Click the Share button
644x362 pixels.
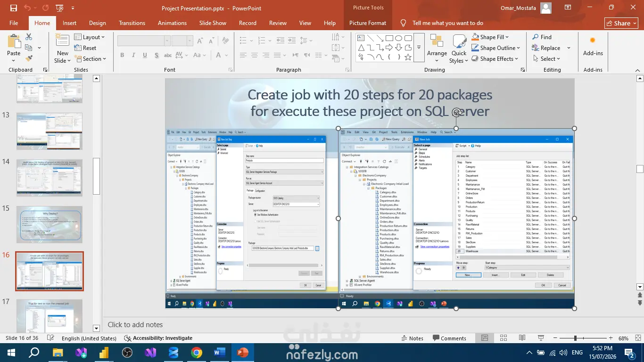(x=621, y=23)
